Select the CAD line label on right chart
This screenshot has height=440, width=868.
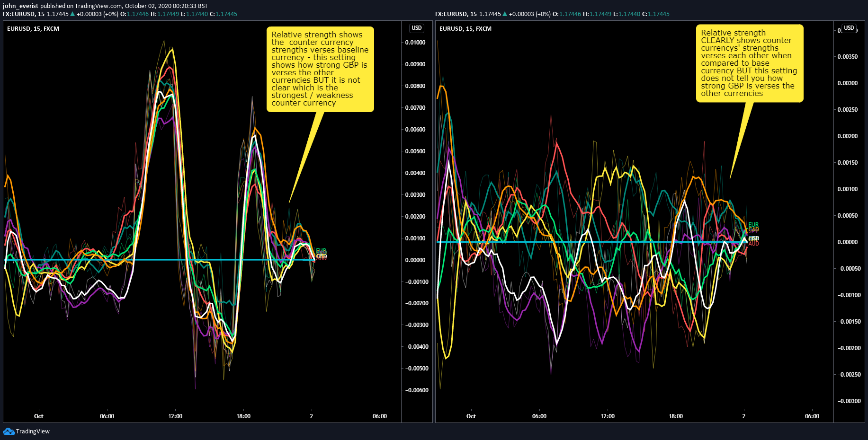(x=754, y=229)
